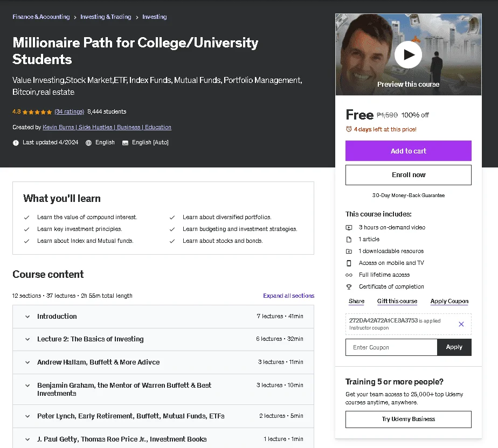Click the article document icon
Screen dimensions: 498x448
click(x=349, y=239)
